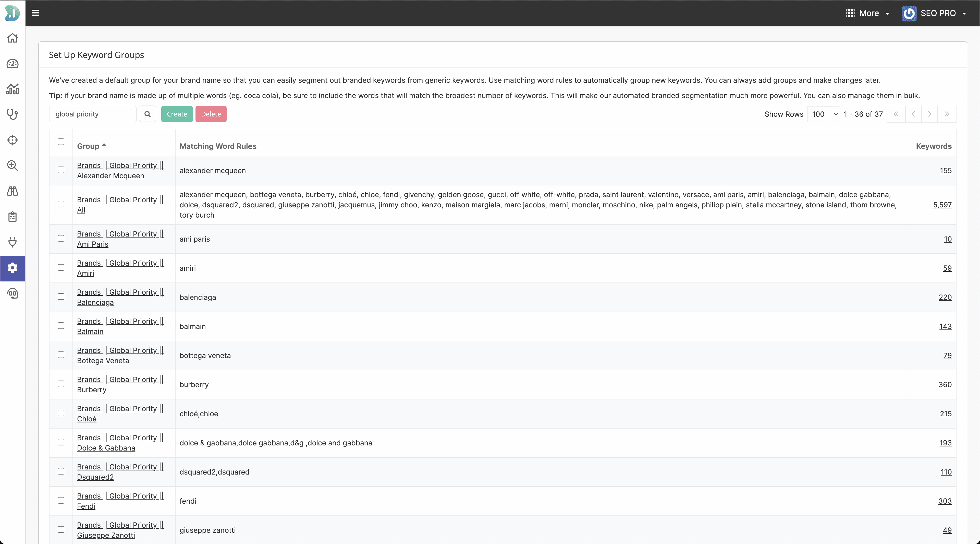
Task: Click the global priority search field
Action: 93,114
